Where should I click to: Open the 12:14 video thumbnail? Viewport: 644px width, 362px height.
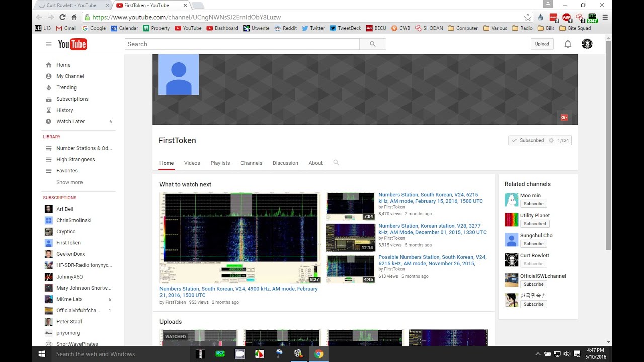pos(350,238)
